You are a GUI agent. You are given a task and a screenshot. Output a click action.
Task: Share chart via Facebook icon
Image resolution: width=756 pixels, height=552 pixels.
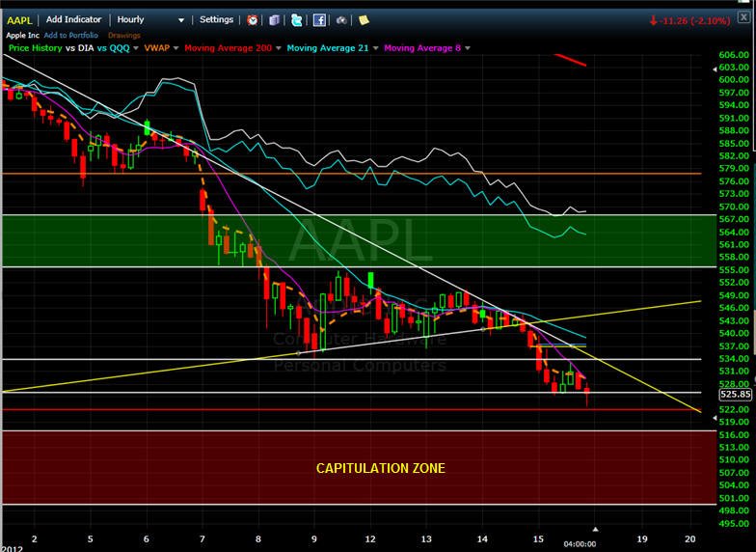319,19
